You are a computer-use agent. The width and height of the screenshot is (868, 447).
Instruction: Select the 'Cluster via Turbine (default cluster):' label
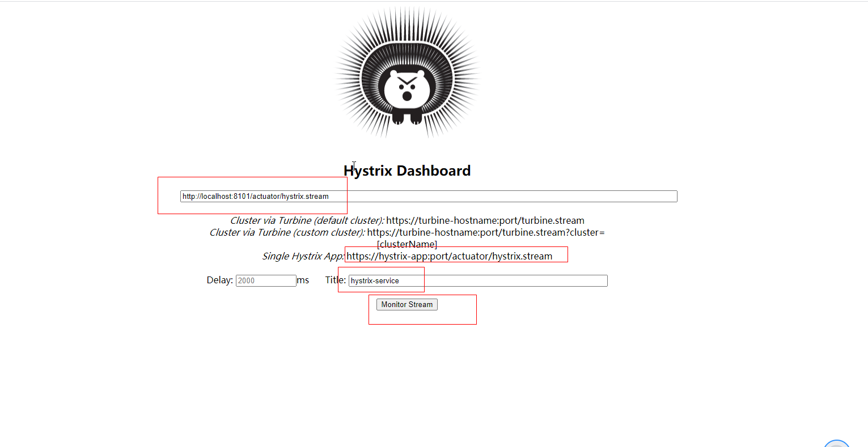pos(307,220)
